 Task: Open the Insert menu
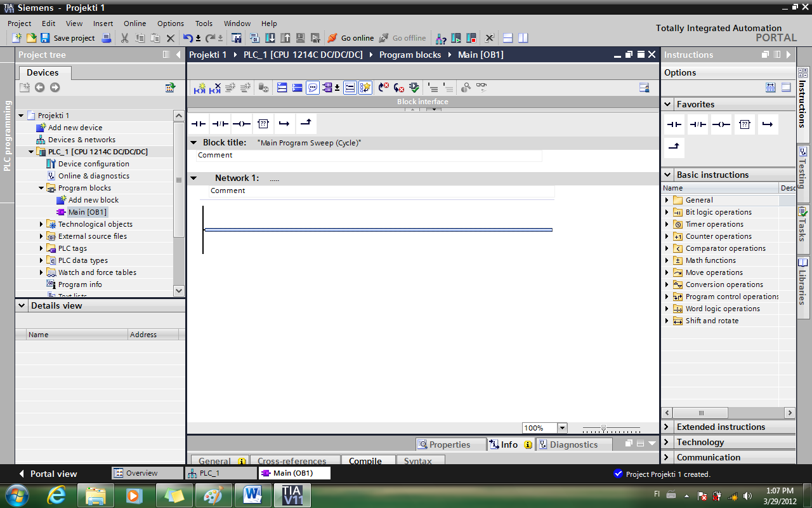(x=103, y=23)
